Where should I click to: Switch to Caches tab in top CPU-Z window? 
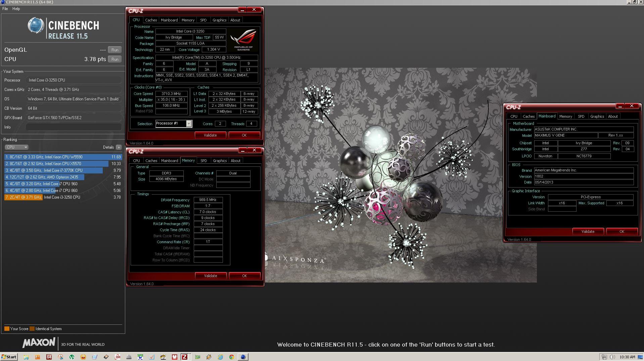click(x=151, y=20)
